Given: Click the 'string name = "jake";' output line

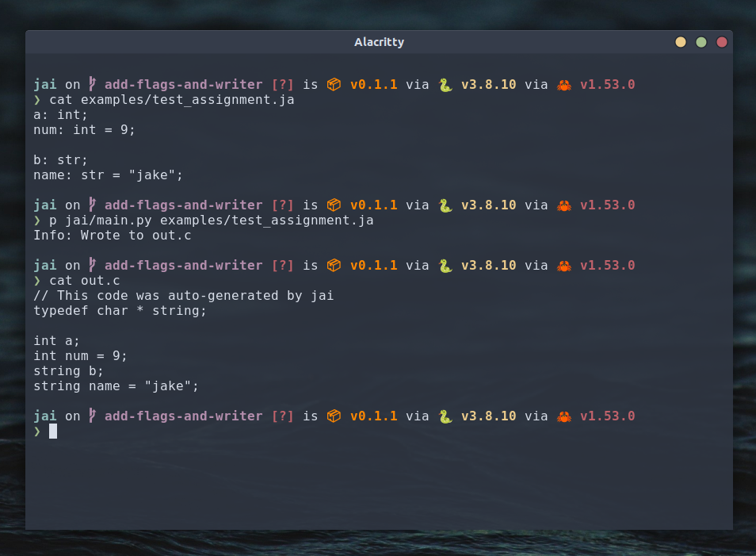Looking at the screenshot, I should [x=116, y=385].
